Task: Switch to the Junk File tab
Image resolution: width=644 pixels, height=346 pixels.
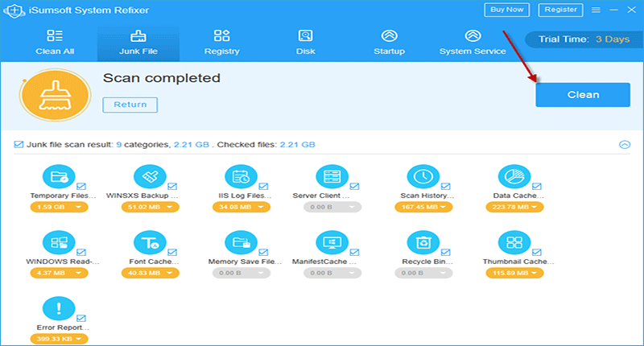Action: (138, 43)
